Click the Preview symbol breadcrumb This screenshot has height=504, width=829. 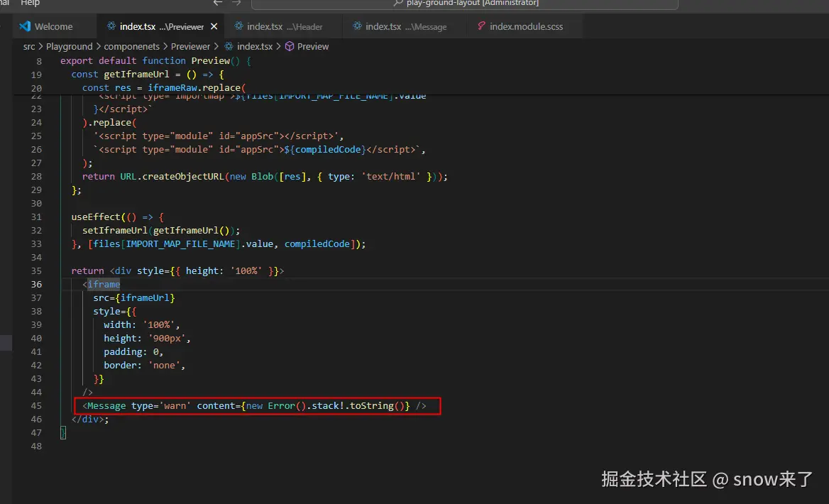point(313,47)
